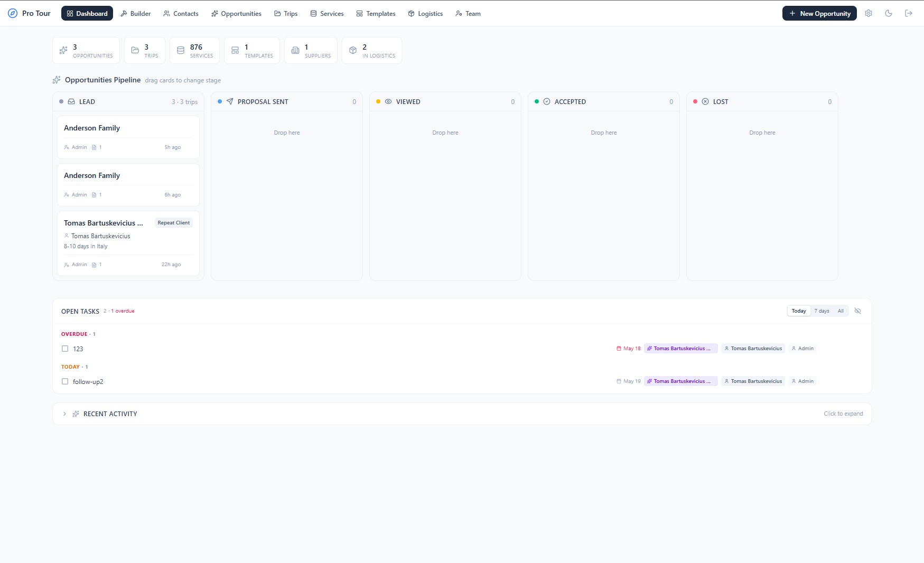Viewport: 924px width, 563px height.
Task: Open Templates in top navigation
Action: tap(376, 13)
